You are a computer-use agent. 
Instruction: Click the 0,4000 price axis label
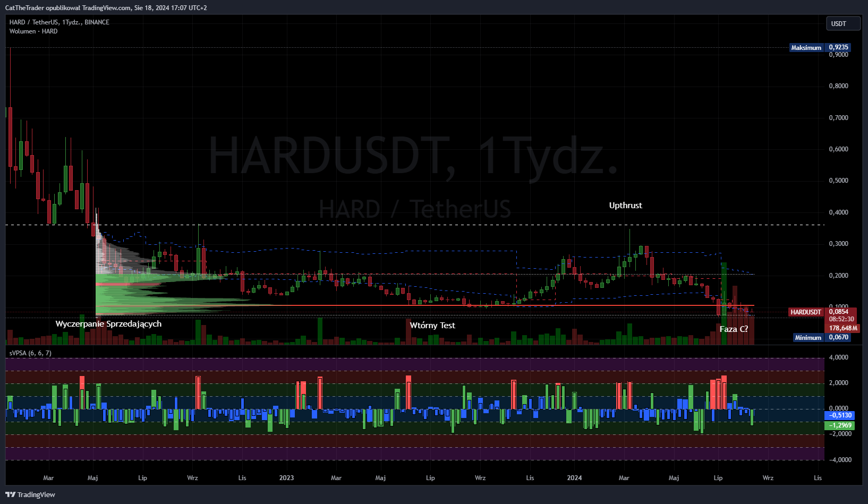[x=839, y=212]
